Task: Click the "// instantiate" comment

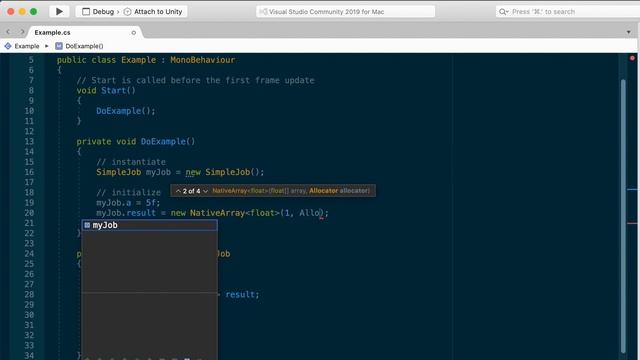Action: (x=131, y=162)
